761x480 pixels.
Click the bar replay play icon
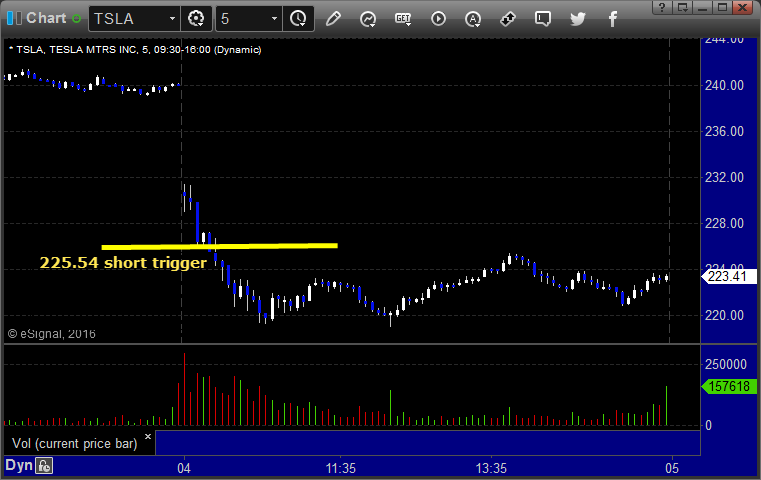tap(438, 19)
